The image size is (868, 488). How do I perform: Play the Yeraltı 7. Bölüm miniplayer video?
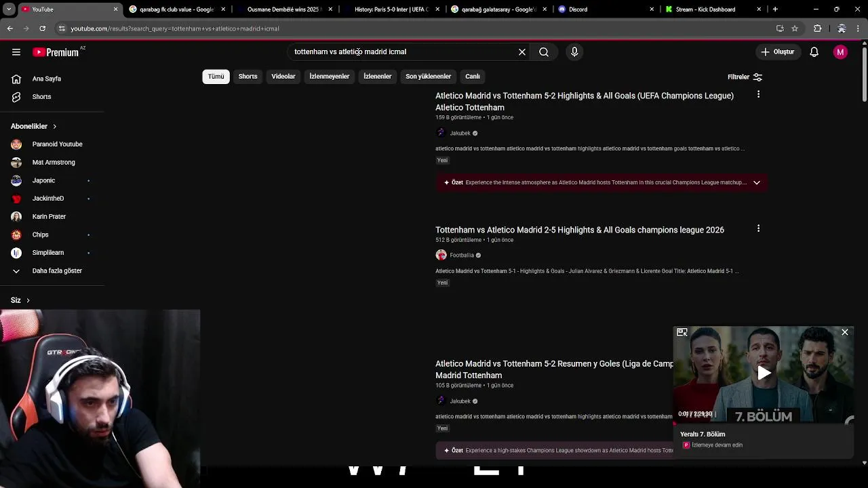[764, 373]
